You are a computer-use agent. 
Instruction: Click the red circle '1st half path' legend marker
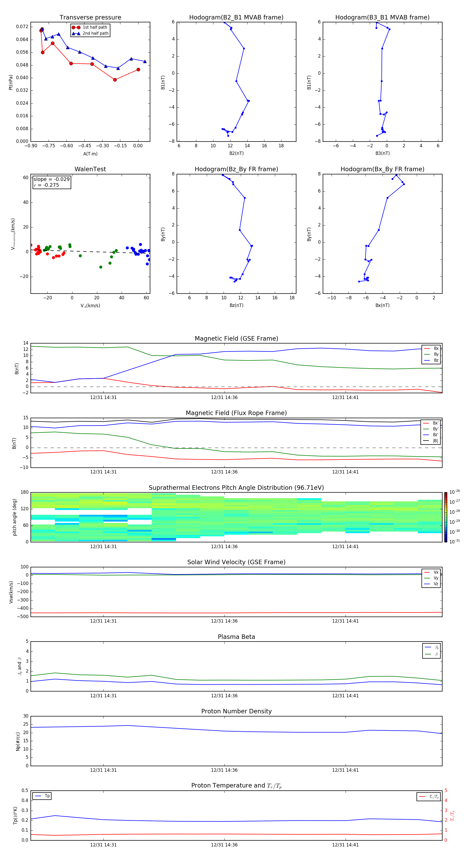click(x=76, y=27)
